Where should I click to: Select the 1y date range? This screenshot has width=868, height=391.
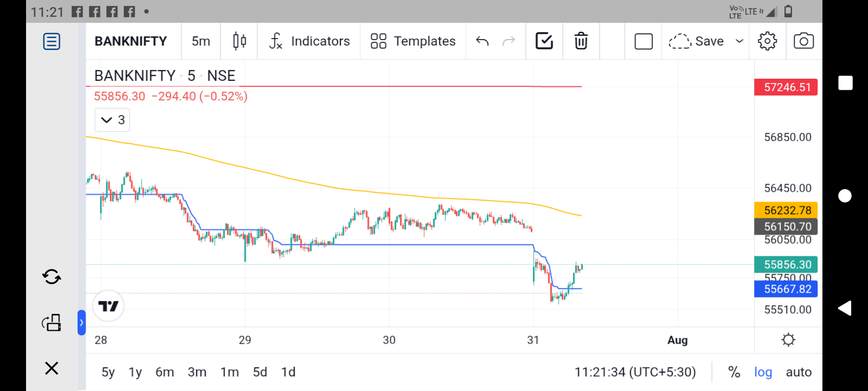click(x=135, y=372)
